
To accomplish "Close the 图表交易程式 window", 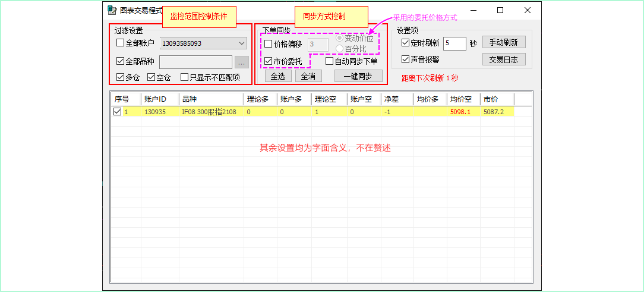I will coord(528,10).
